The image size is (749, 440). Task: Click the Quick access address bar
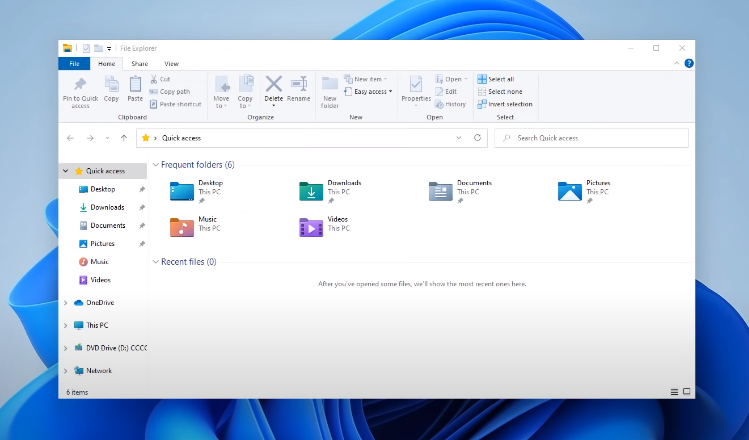(x=311, y=138)
